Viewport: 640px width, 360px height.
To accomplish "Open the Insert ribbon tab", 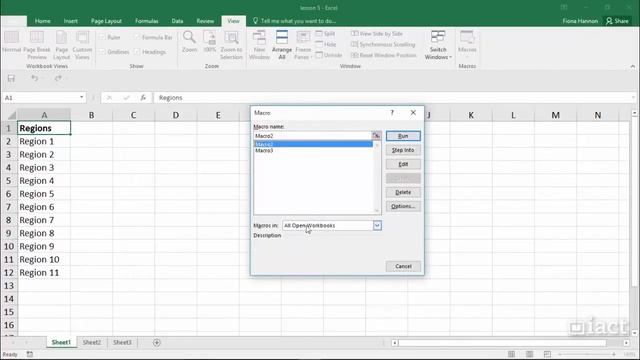I will 70,21.
